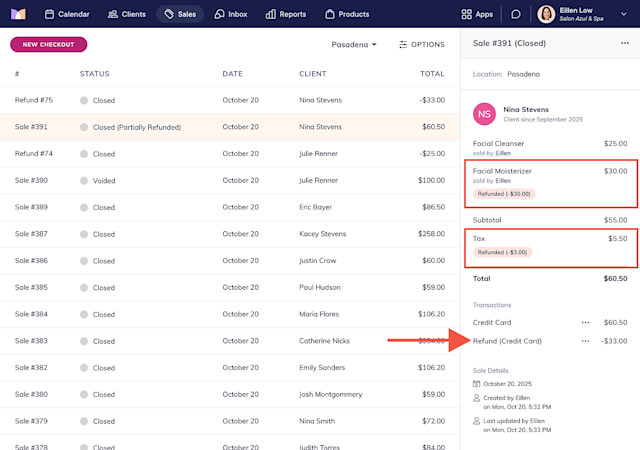Open Sale #389 entry

coord(230,207)
